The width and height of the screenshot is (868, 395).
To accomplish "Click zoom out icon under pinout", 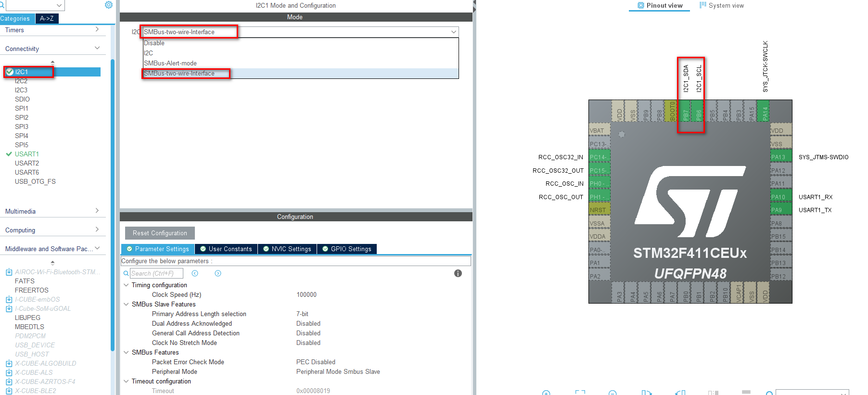I will 613,393.
